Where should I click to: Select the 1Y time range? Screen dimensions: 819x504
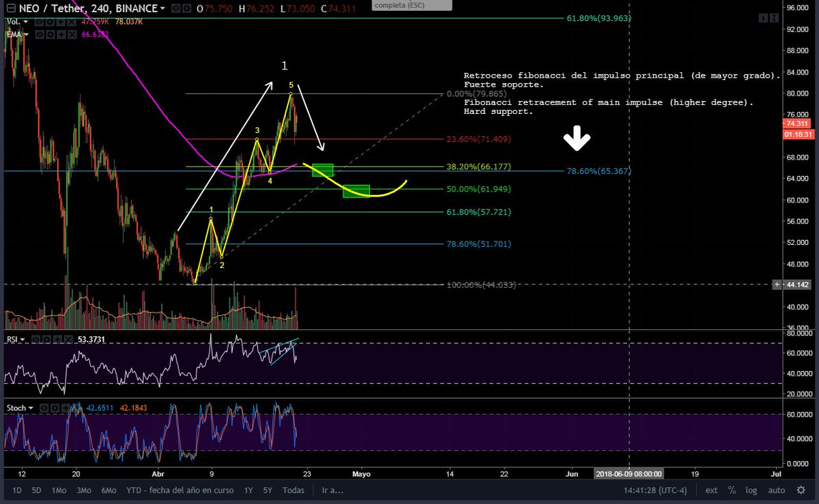(x=248, y=490)
